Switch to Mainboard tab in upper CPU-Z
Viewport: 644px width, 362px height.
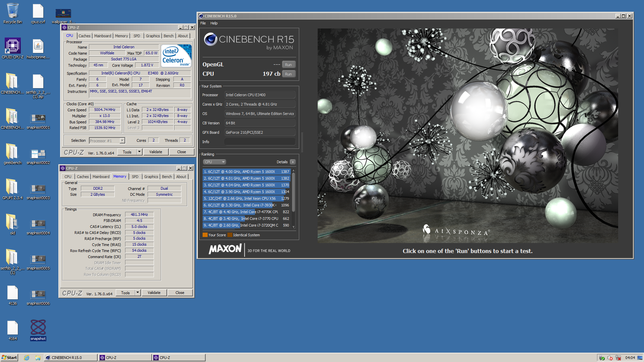pos(103,36)
